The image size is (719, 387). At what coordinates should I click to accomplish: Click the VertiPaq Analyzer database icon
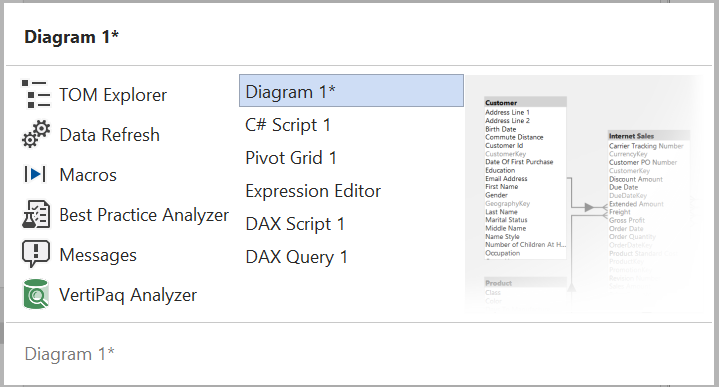(36, 294)
